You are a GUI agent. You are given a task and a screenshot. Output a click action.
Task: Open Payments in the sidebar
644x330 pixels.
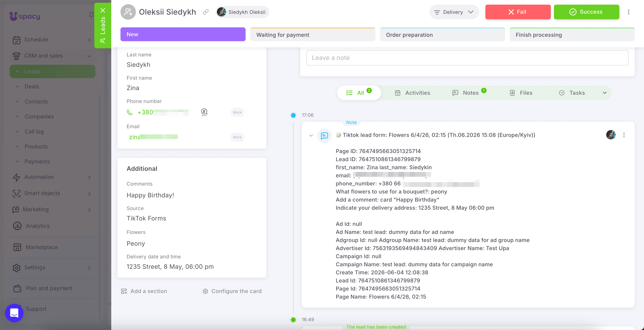37,162
